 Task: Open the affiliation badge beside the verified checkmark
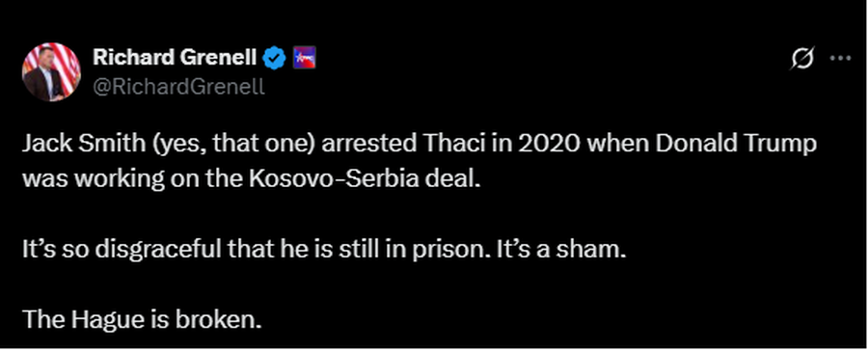click(304, 57)
